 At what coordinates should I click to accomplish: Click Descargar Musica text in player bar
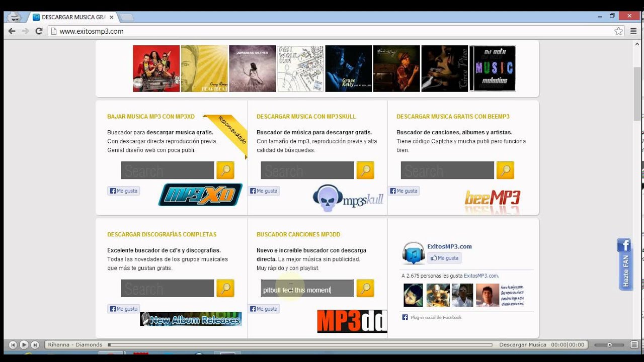pyautogui.click(x=523, y=345)
